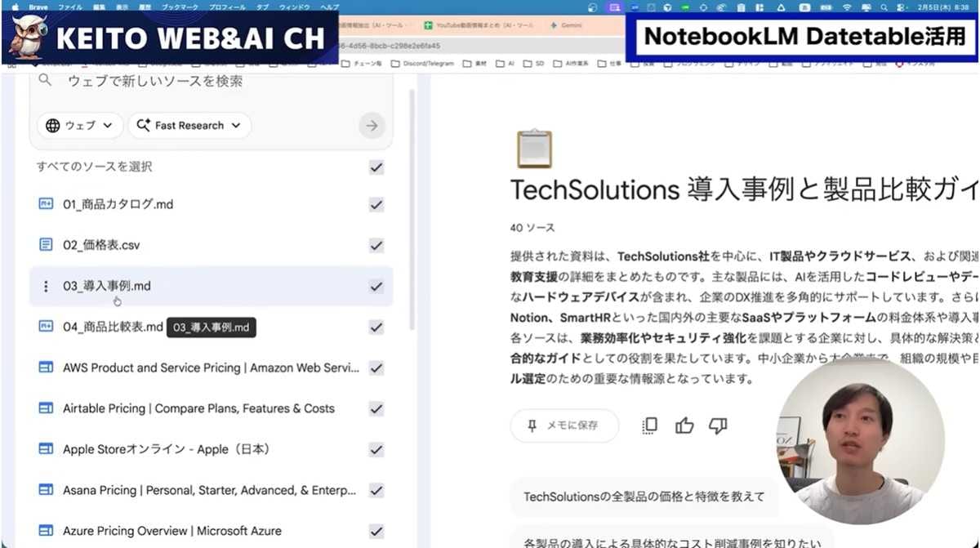Click the search magnifier in the source search bar
Viewport: 980px width, 548px height.
coord(43,79)
